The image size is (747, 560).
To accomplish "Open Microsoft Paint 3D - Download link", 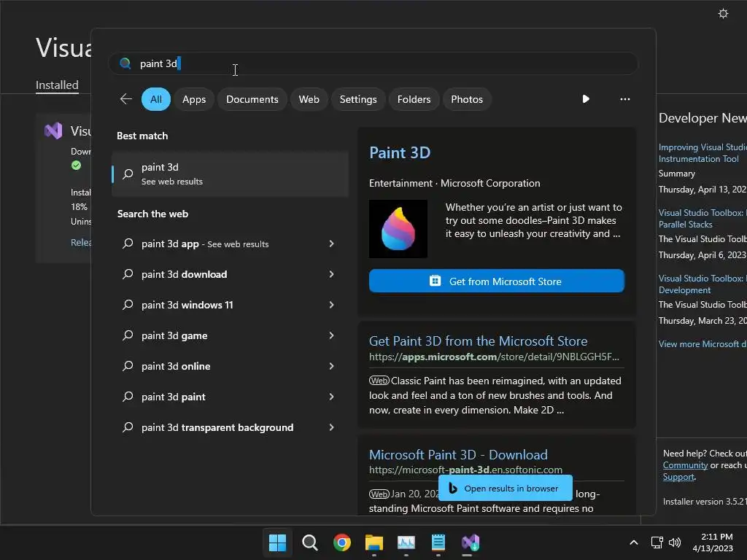I will [x=458, y=455].
